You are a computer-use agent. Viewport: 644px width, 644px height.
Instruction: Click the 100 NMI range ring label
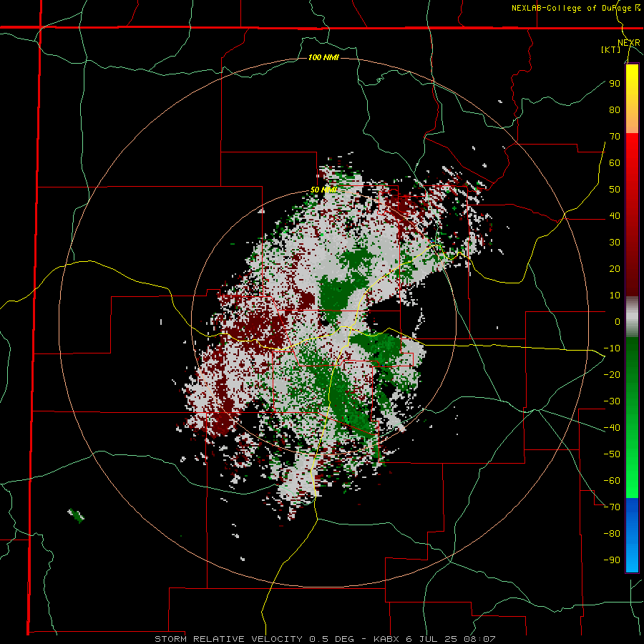pos(323,57)
